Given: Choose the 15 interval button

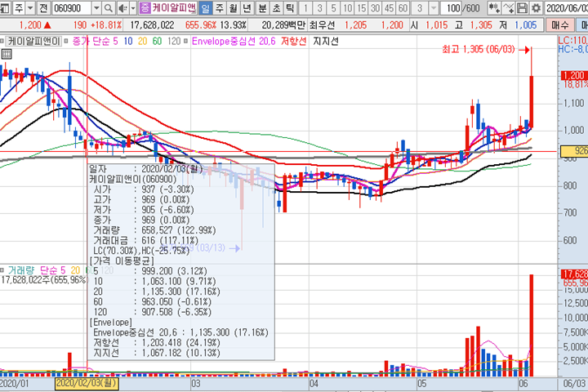Looking at the screenshot, I should click(362, 7).
